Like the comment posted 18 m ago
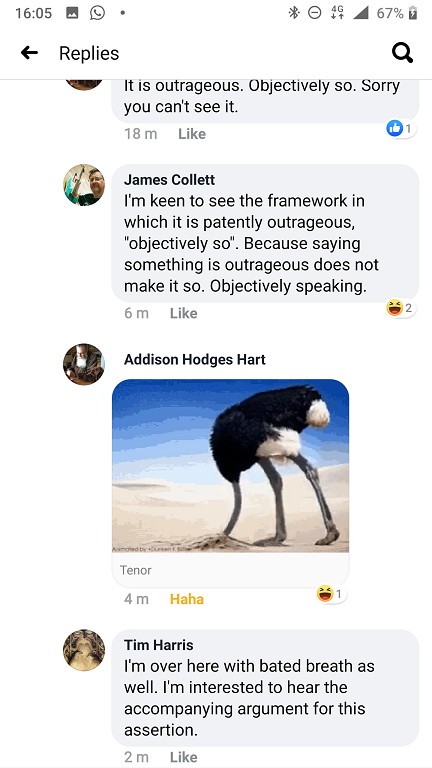This screenshot has width=432, height=768. [192, 134]
